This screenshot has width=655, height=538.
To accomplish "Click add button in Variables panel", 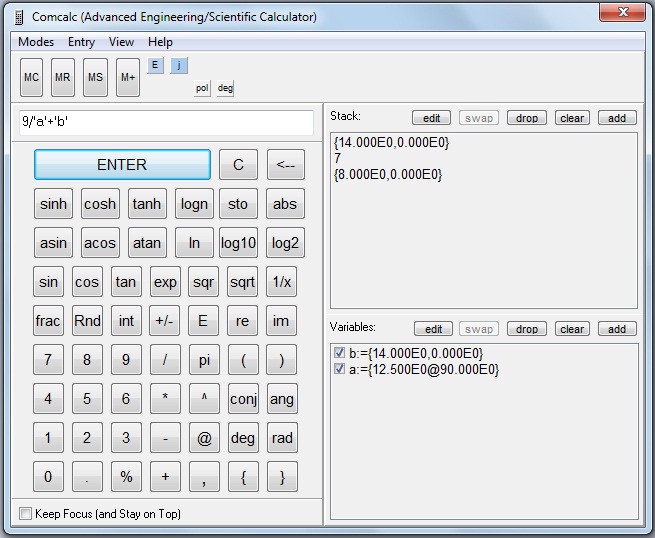I will (x=617, y=329).
